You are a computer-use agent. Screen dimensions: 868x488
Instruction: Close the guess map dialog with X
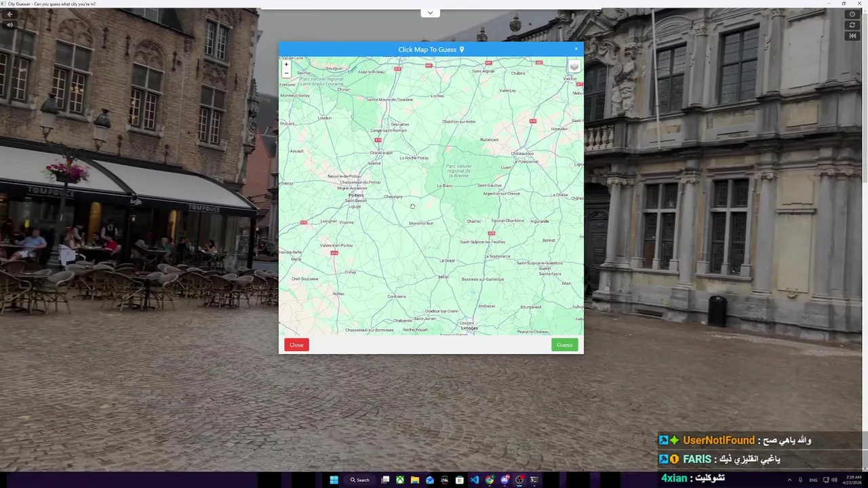point(576,49)
